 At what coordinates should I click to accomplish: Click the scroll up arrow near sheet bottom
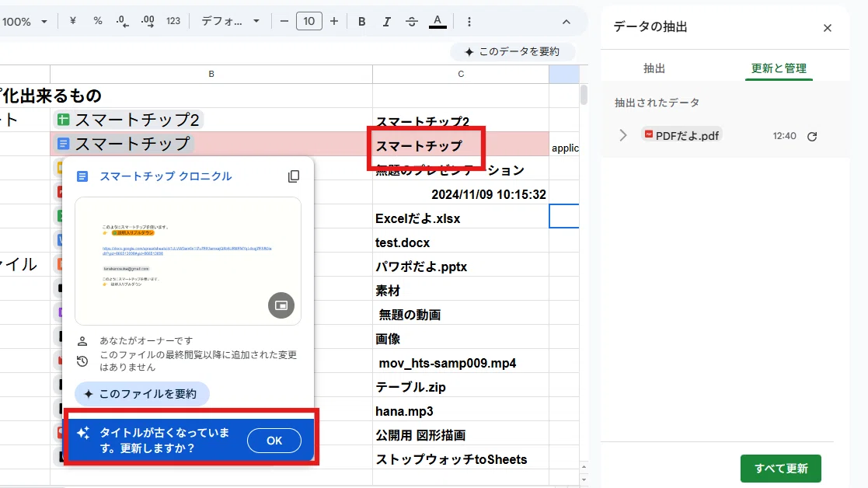pyautogui.click(x=584, y=467)
